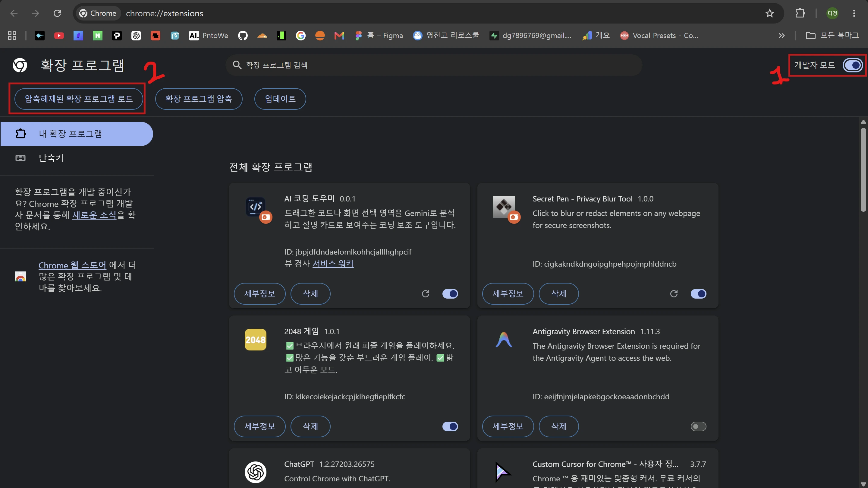Click the scrollbar down arrow

pos(863,484)
